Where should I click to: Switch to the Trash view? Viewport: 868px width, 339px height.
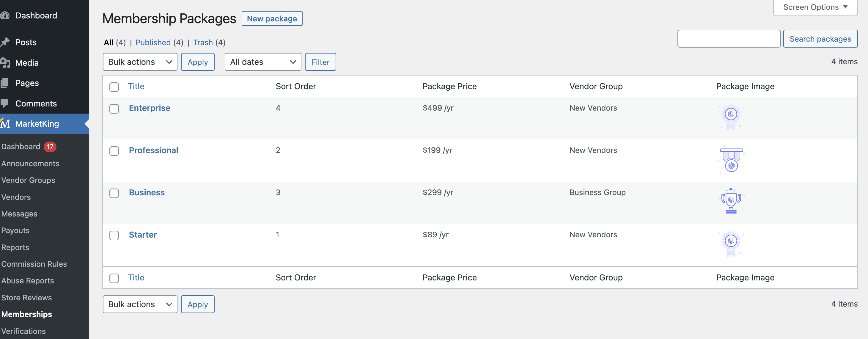click(x=203, y=43)
